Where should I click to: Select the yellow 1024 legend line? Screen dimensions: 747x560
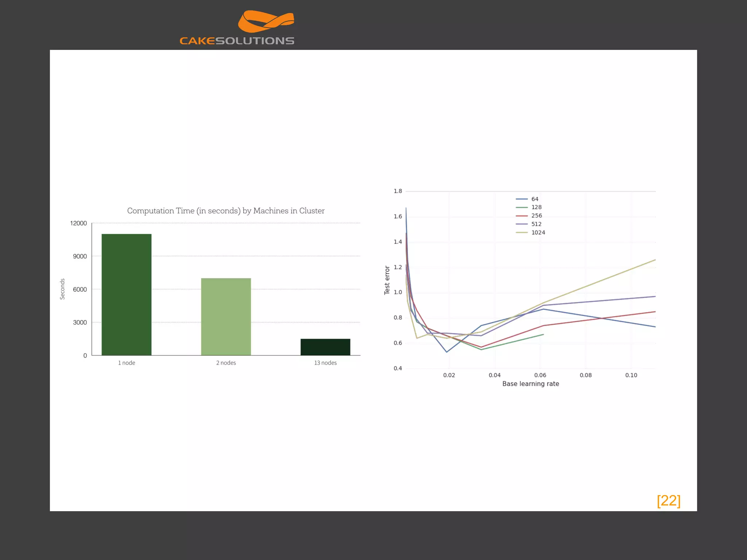pyautogui.click(x=522, y=233)
